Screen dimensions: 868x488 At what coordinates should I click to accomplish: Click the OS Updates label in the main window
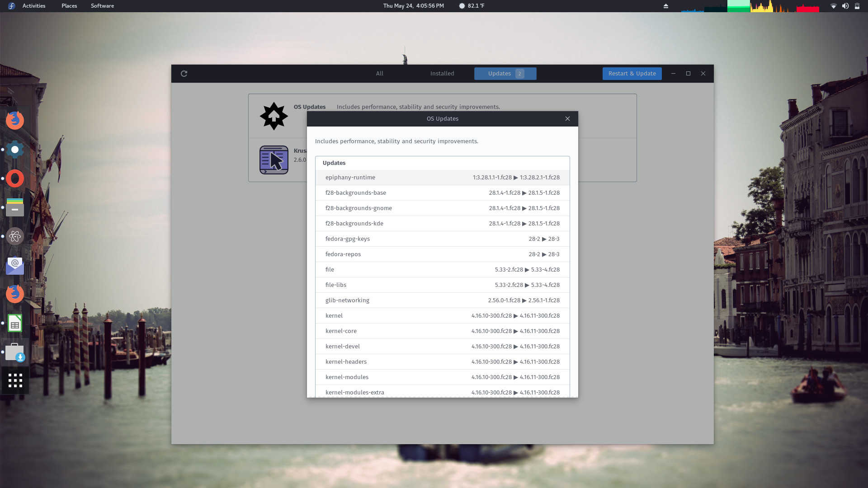pyautogui.click(x=310, y=107)
